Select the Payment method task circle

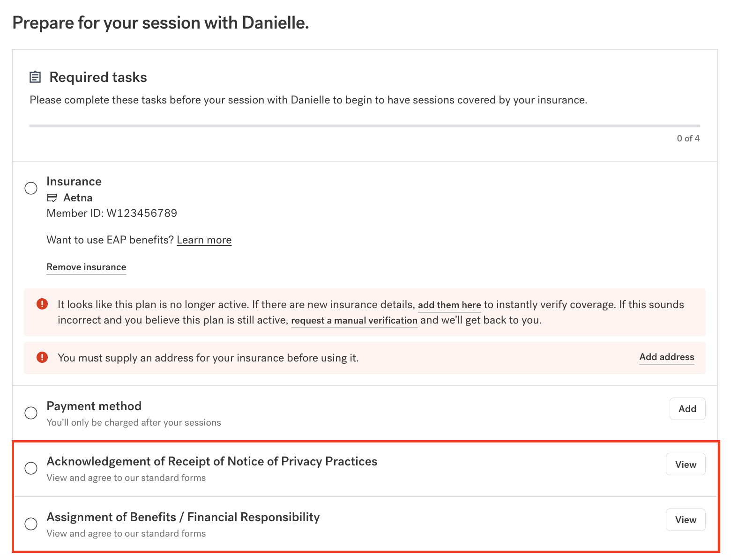(x=31, y=413)
